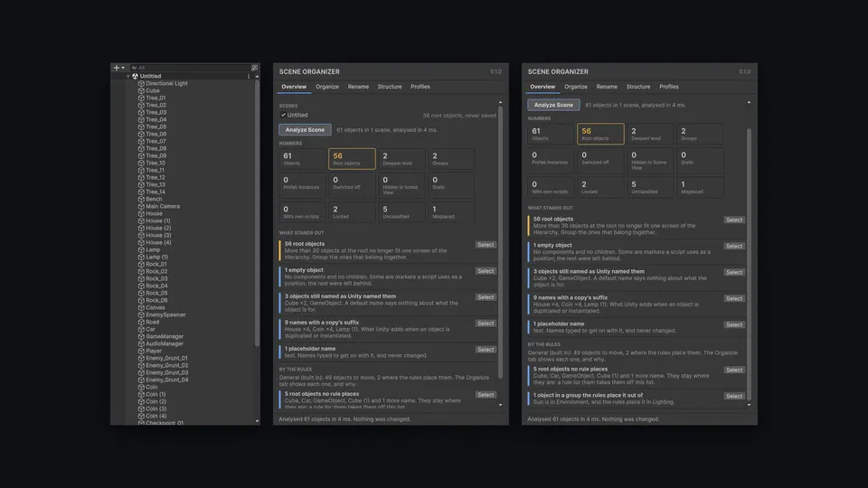The image size is (868, 488).
Task: Click the cube icon beside AudioManager
Action: pos(141,343)
